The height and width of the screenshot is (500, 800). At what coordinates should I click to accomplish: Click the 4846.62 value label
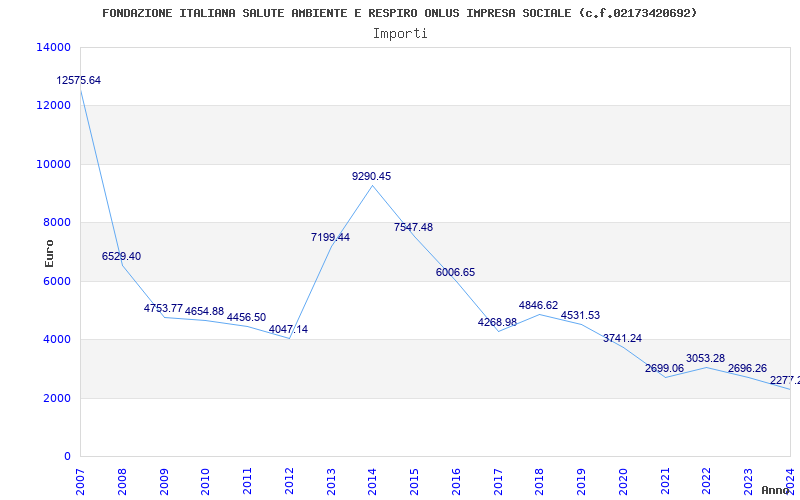(538, 305)
